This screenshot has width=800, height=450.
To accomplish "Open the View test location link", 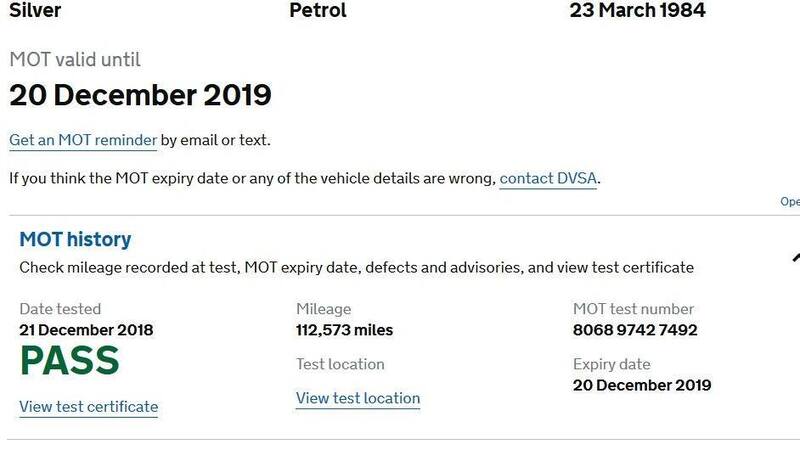I will 358,398.
